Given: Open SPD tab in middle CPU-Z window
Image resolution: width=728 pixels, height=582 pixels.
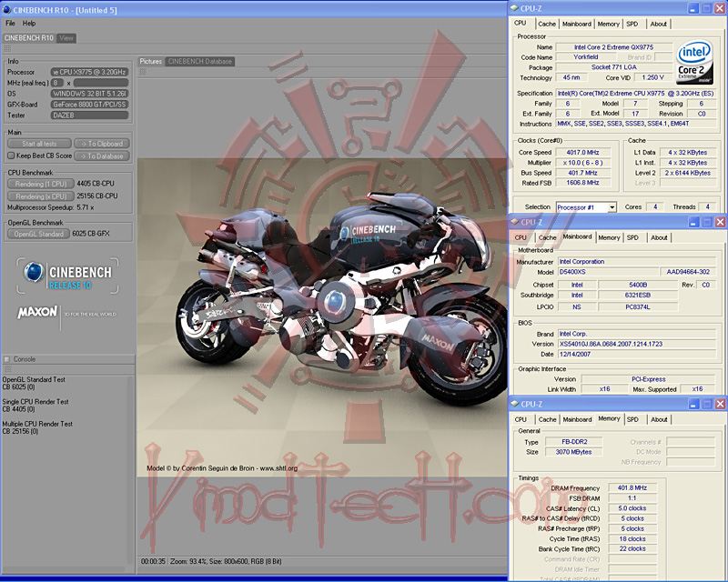Looking at the screenshot, I should click(x=632, y=237).
